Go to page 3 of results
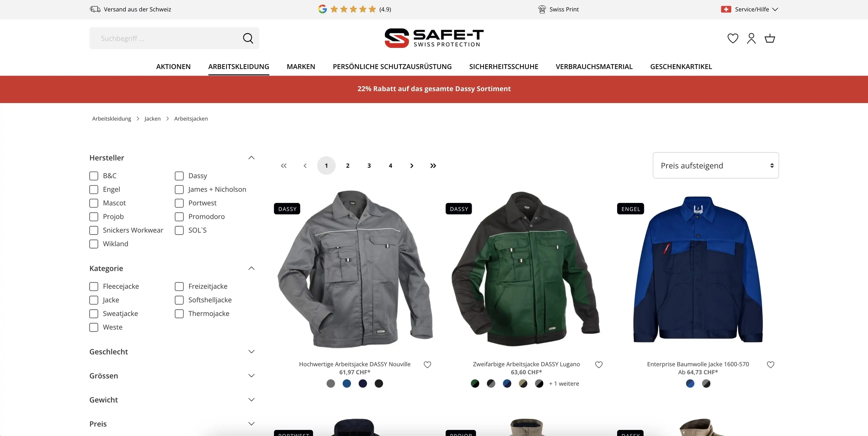Screen dimensions: 868x436 [369, 166]
